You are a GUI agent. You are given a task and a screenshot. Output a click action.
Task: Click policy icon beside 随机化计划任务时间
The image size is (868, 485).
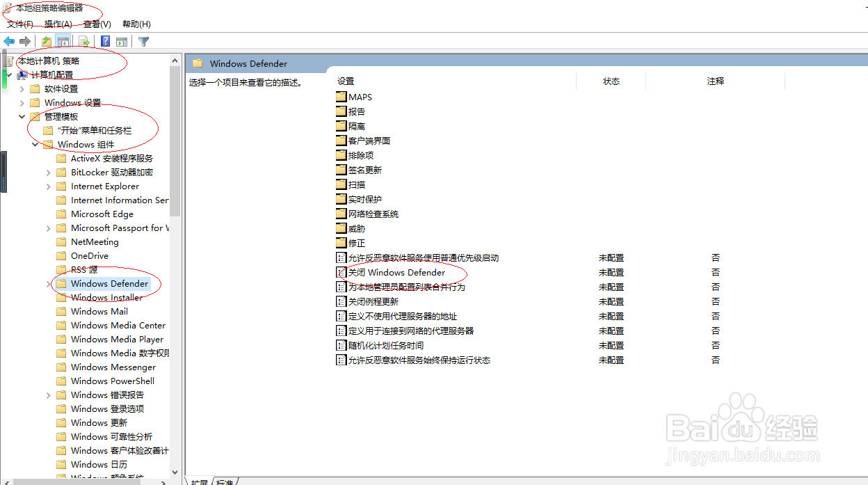click(341, 345)
